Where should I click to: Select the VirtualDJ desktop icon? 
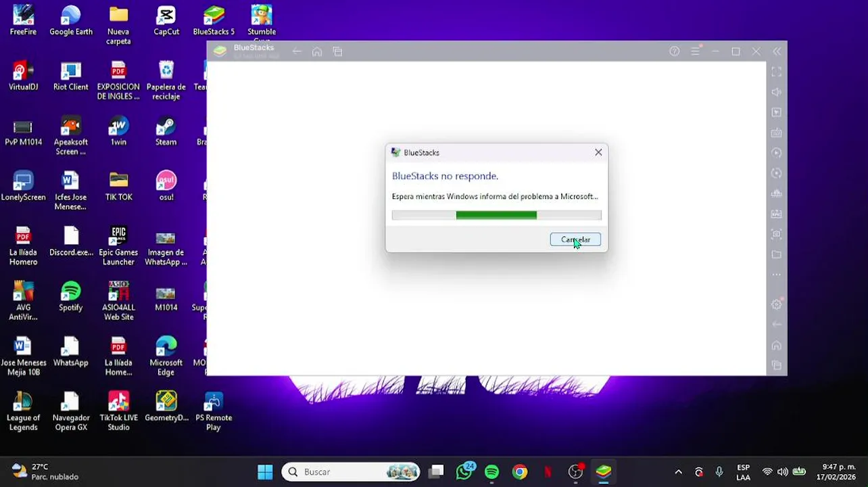[23, 76]
